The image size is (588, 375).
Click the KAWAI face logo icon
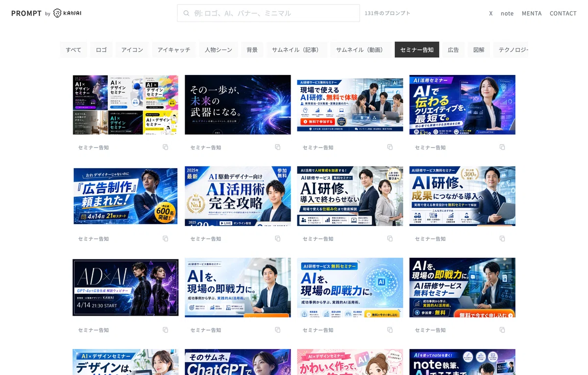[58, 13]
